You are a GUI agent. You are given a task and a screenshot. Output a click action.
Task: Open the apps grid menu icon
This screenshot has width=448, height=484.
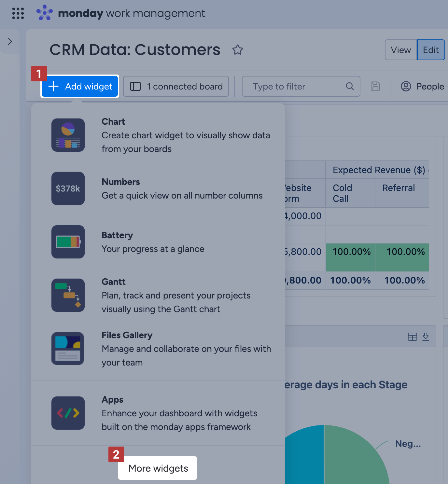pos(18,13)
